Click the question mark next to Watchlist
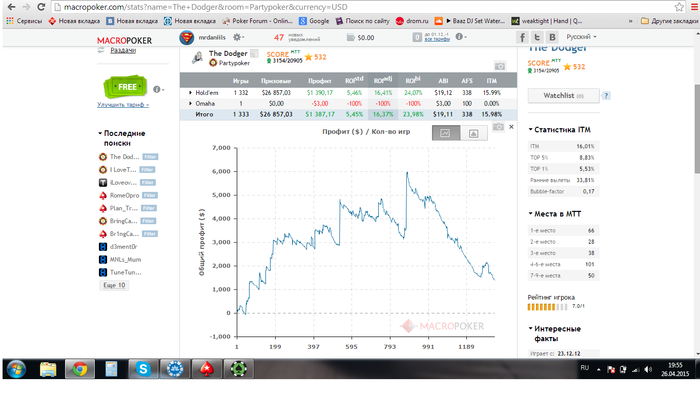The height and width of the screenshot is (394, 700). tap(606, 95)
